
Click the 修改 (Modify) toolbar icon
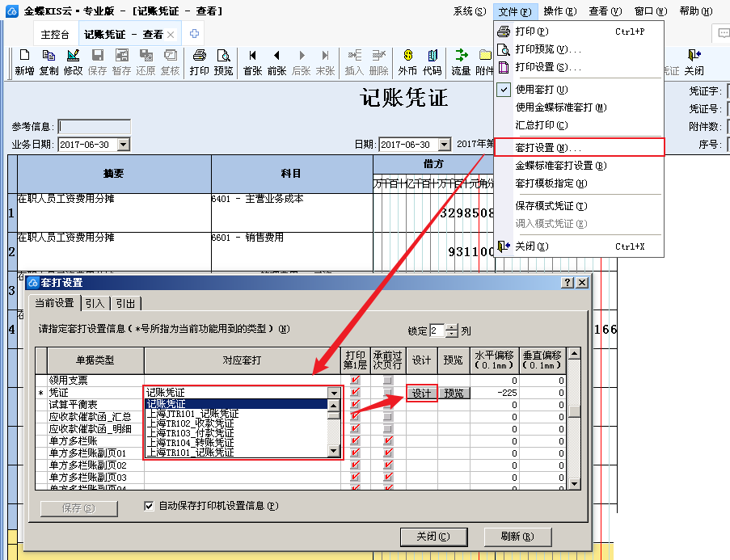pyautogui.click(x=73, y=61)
